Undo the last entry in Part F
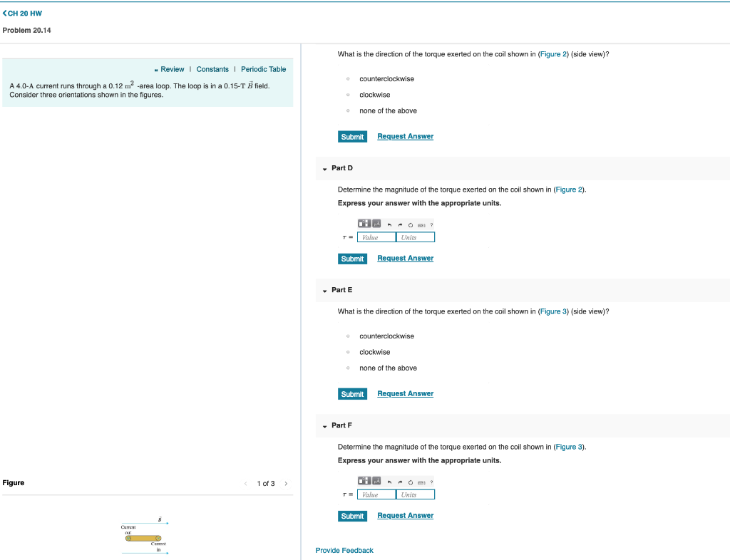The image size is (730, 560). tap(390, 482)
